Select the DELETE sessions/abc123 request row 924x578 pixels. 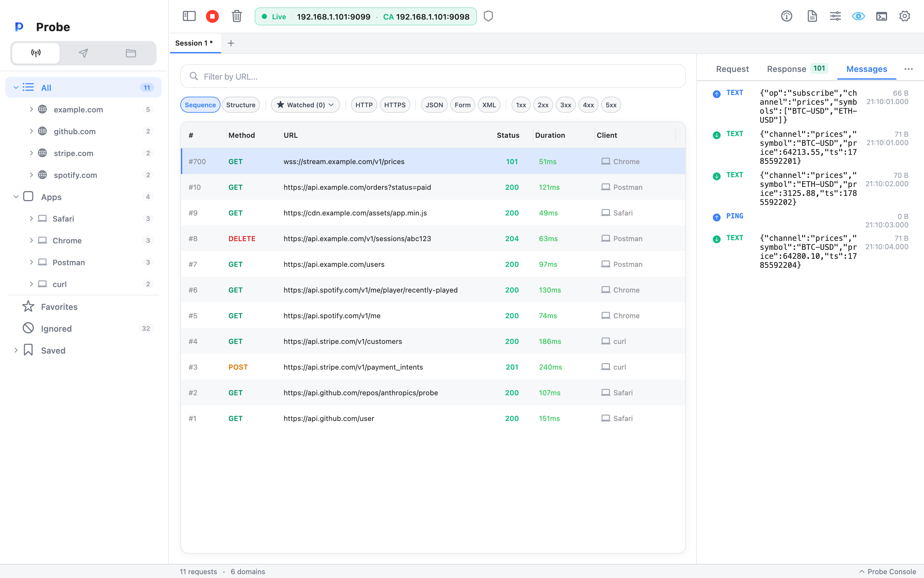pos(432,239)
